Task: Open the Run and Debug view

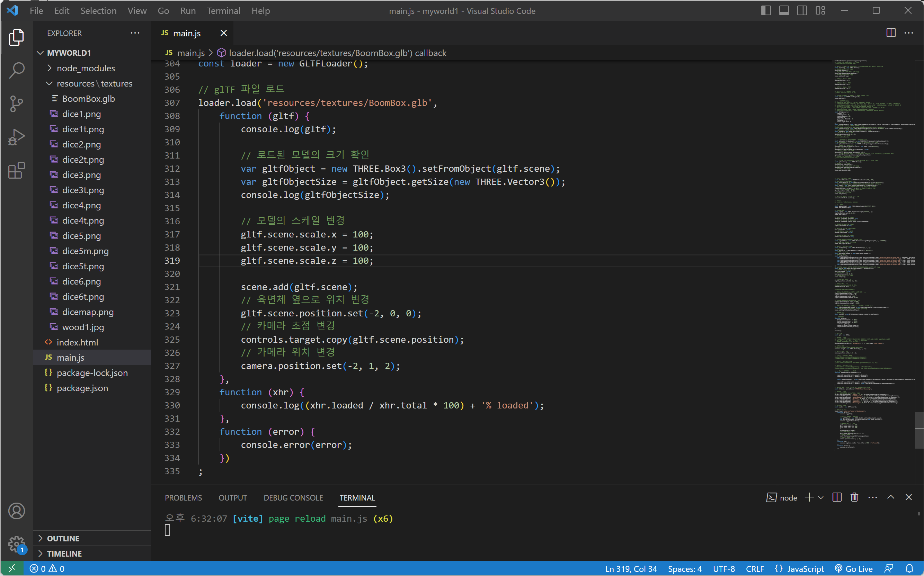Action: pyautogui.click(x=16, y=137)
